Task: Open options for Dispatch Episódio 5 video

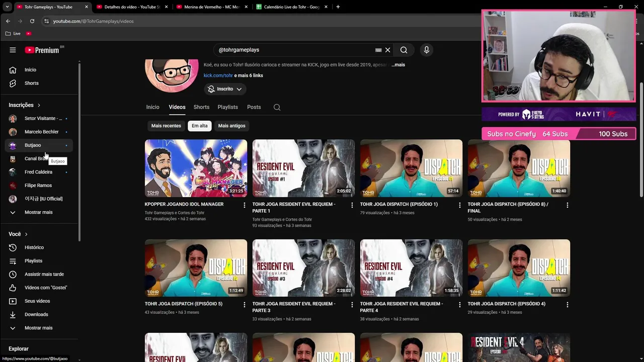Action: coord(245,305)
